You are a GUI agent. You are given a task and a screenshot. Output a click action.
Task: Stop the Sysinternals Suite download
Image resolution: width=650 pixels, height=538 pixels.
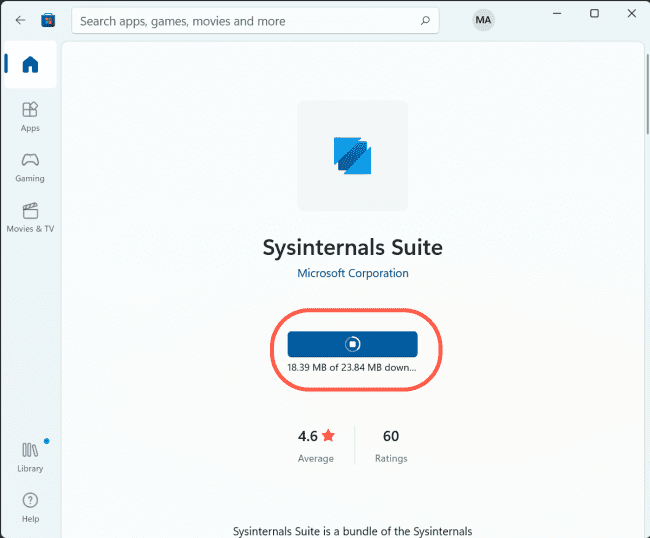(352, 344)
